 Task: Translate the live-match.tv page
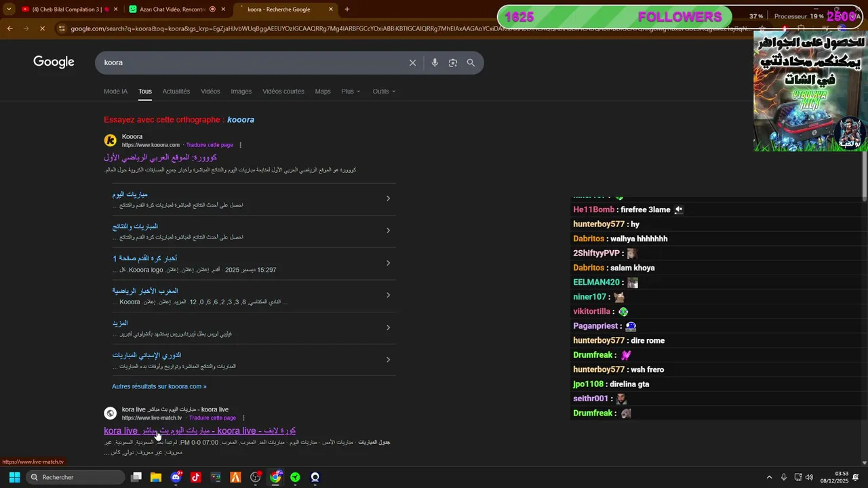pos(212,418)
